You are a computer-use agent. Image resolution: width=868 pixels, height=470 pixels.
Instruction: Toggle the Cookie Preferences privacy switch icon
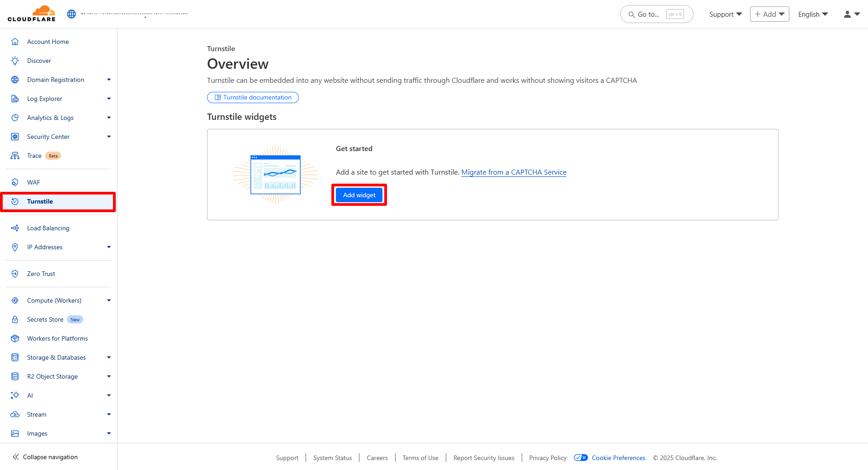point(580,458)
